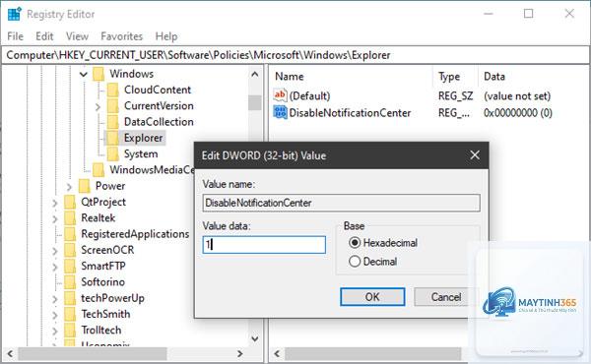Expand the Realtek tree node
Viewport: 591px width, 364px height.
tap(55, 218)
